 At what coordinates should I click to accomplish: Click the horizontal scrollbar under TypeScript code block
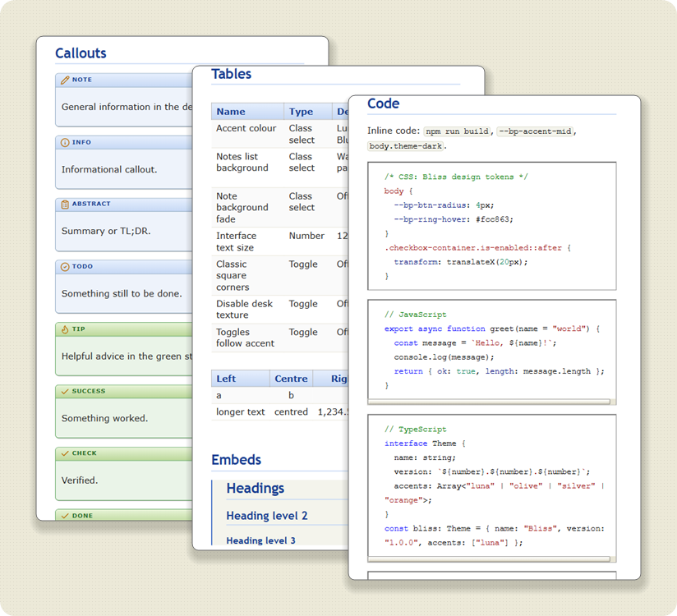489,559
